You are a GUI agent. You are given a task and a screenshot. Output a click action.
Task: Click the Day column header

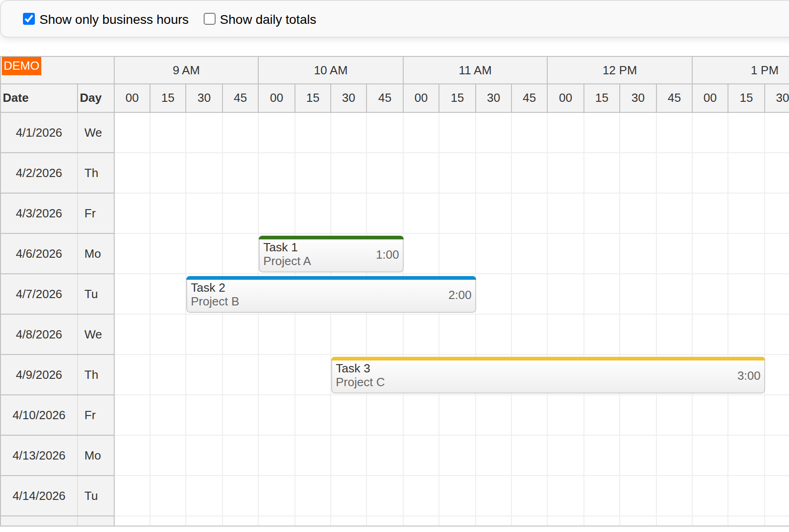[x=92, y=98]
